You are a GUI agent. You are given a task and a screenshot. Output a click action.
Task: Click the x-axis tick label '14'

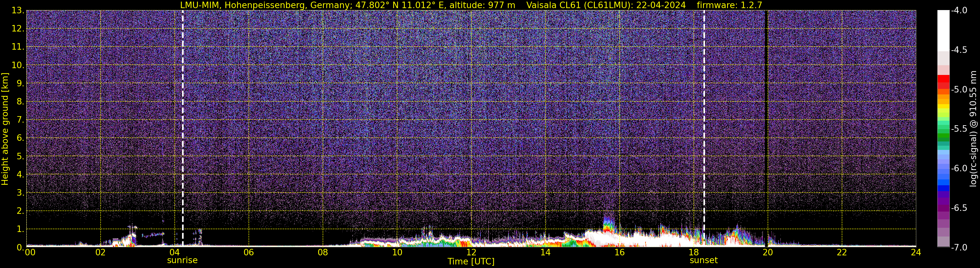pyautogui.click(x=545, y=252)
